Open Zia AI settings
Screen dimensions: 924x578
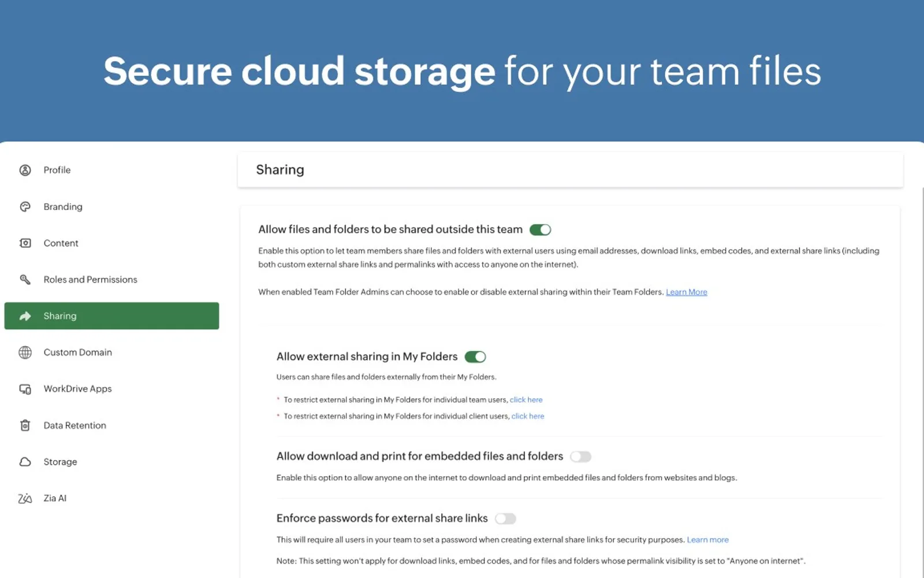pos(111,498)
